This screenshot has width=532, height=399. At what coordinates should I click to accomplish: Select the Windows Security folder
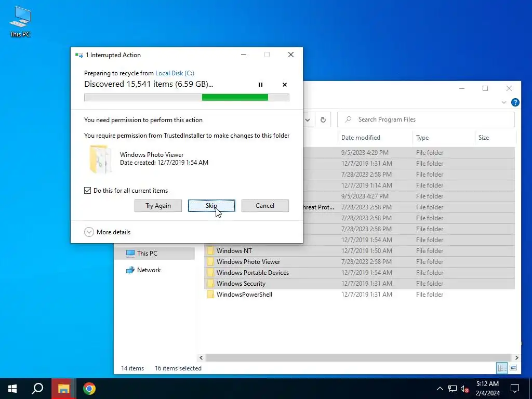360,283
